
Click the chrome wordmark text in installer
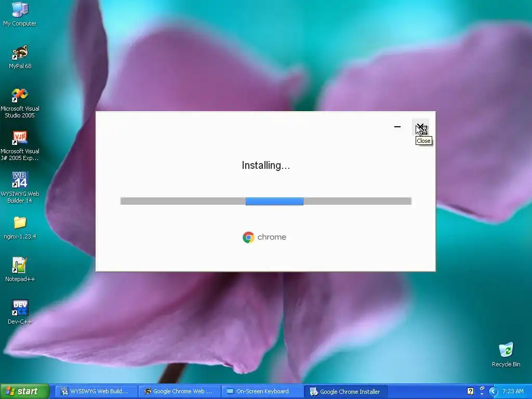click(x=272, y=237)
